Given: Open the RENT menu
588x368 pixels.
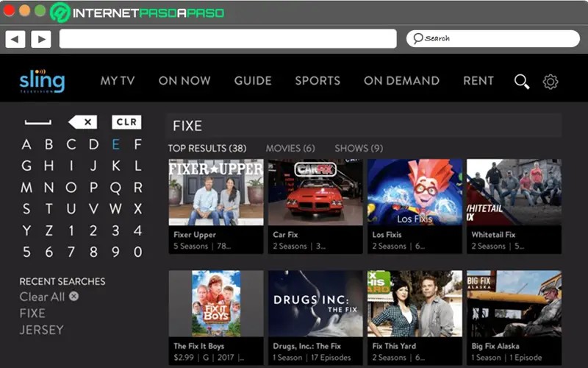Looking at the screenshot, I should point(478,81).
